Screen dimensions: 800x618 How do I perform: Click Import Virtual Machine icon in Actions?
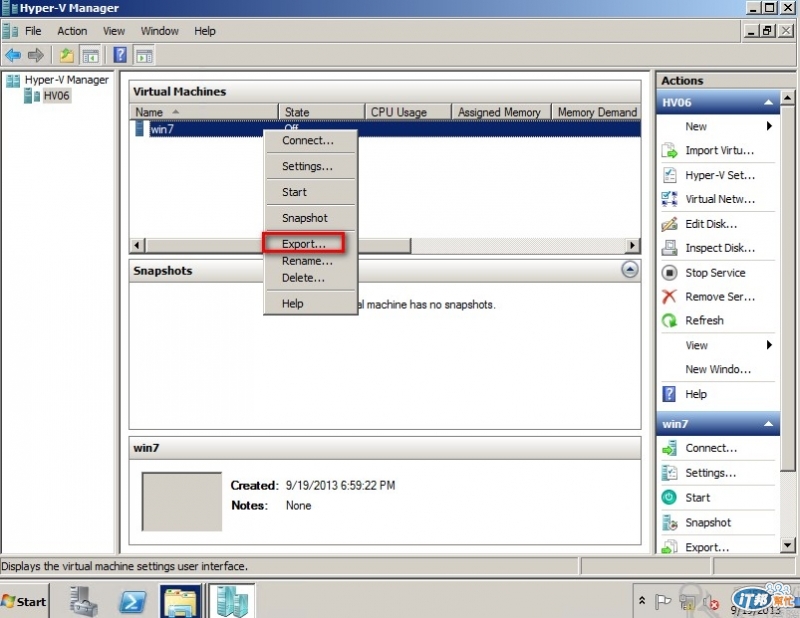[669, 151]
